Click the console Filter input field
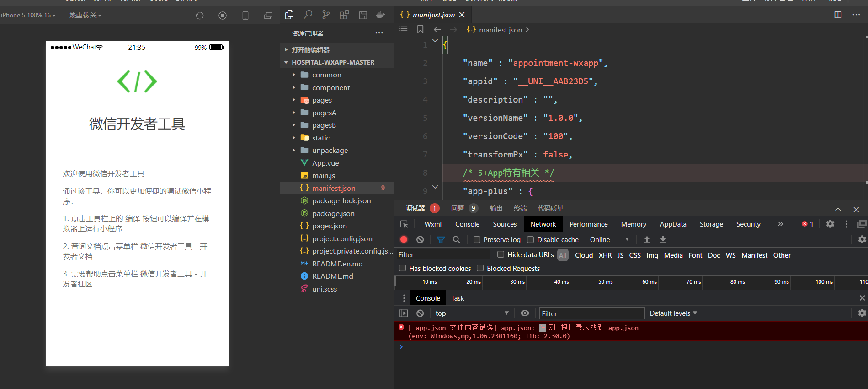The width and height of the screenshot is (868, 389). (x=592, y=313)
